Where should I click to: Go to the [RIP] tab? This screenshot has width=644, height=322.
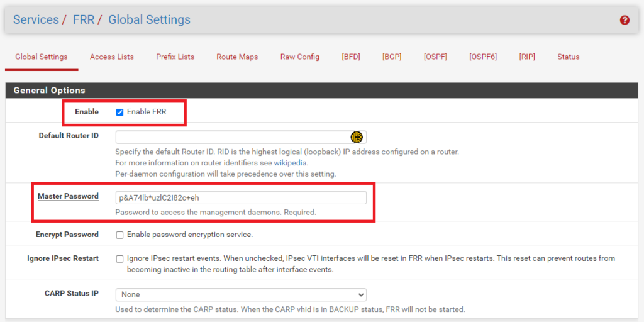click(527, 57)
